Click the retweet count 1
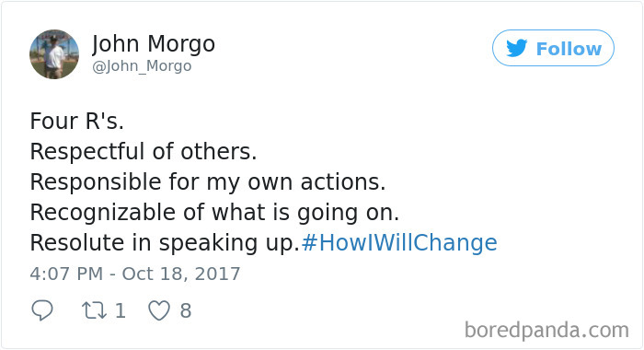Image resolution: width=644 pixels, height=350 pixels. click(x=120, y=310)
